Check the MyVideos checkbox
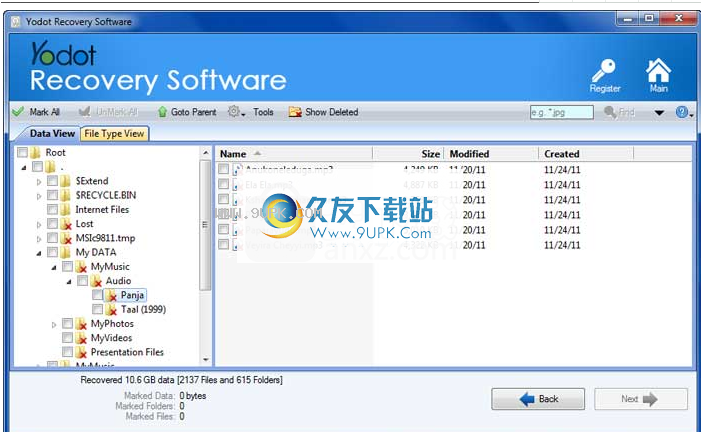This screenshot has width=701, height=432. click(x=68, y=338)
